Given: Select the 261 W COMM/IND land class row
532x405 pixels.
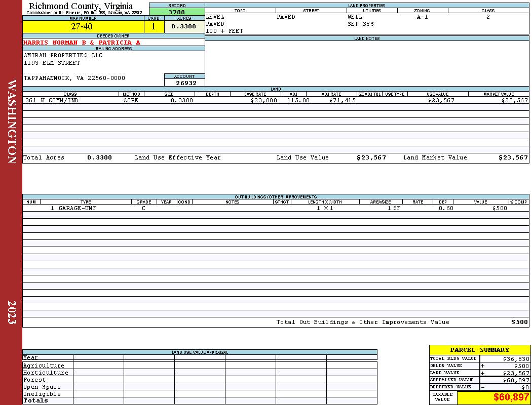Looking at the screenshot, I should 276,100.
